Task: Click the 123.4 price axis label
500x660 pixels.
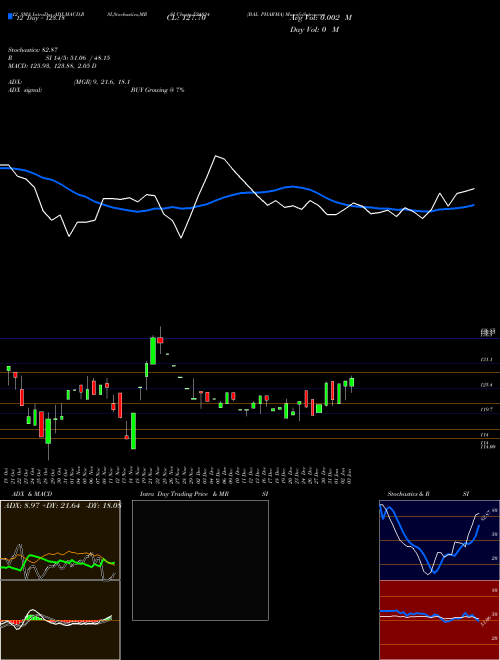Action: [x=487, y=385]
